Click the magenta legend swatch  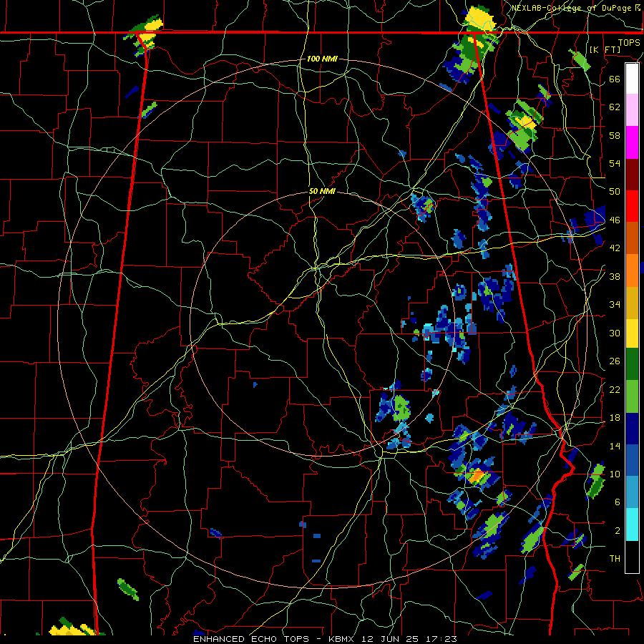coord(632,142)
